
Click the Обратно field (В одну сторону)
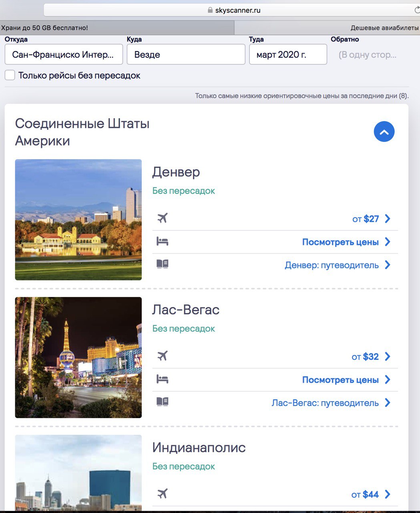coord(368,55)
